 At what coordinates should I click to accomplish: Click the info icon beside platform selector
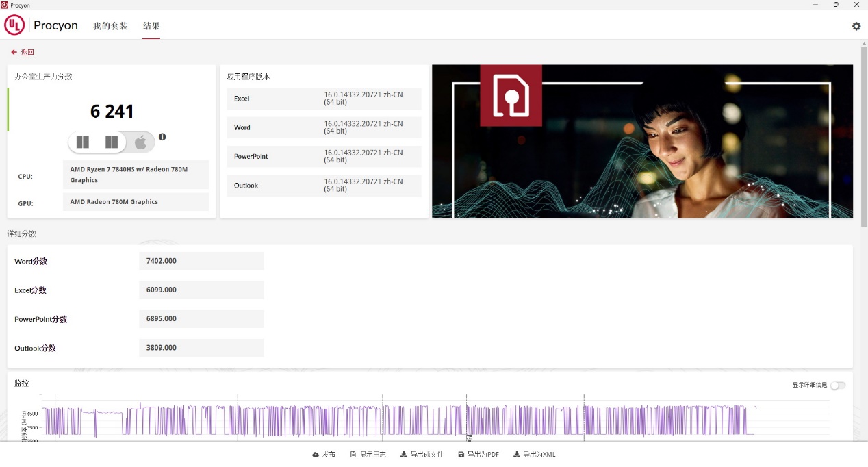point(162,137)
